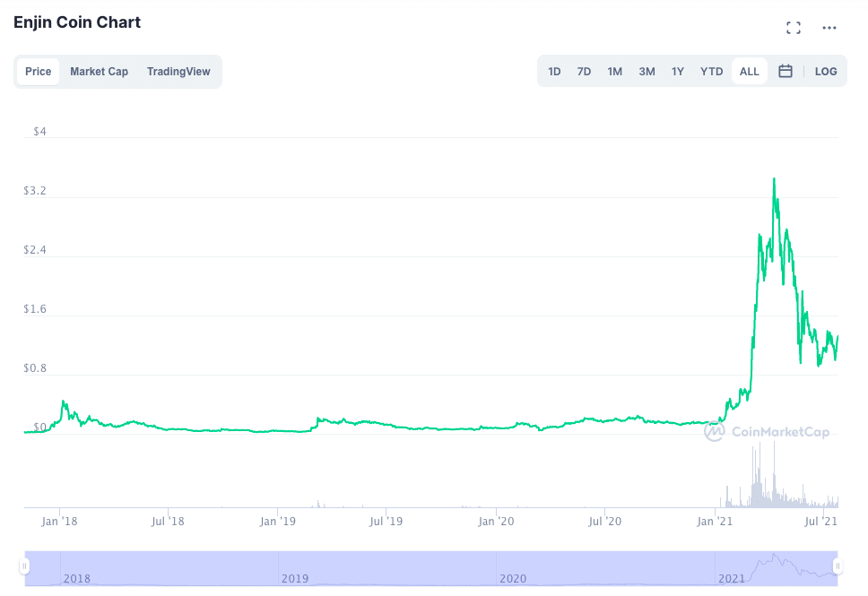Set chart range to 7D
This screenshot has width=868, height=596.
tap(584, 72)
